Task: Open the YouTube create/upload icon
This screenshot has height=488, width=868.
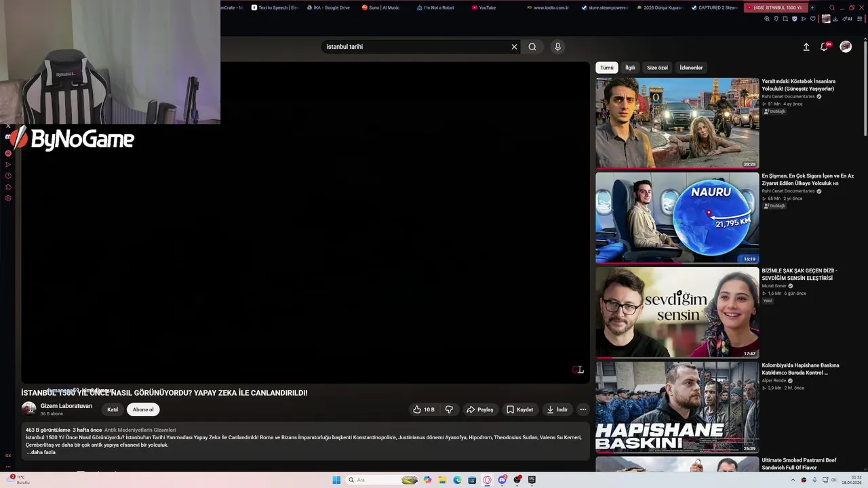Action: coord(806,47)
